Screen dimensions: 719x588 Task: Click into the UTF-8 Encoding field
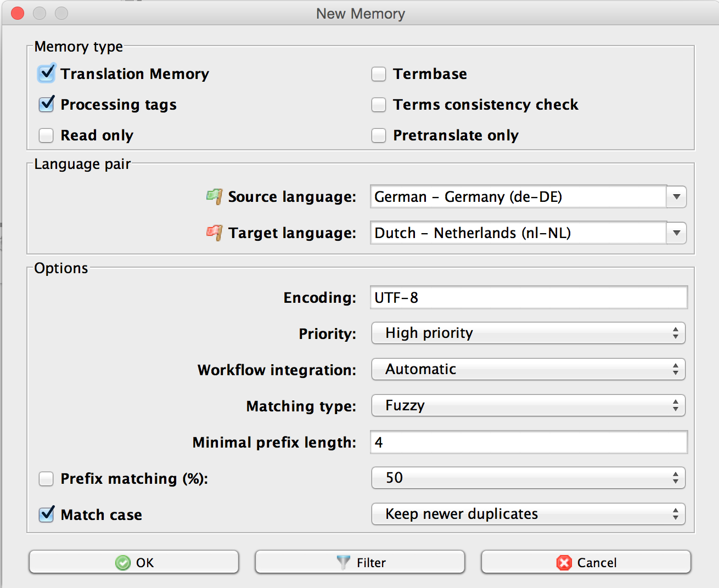528,297
